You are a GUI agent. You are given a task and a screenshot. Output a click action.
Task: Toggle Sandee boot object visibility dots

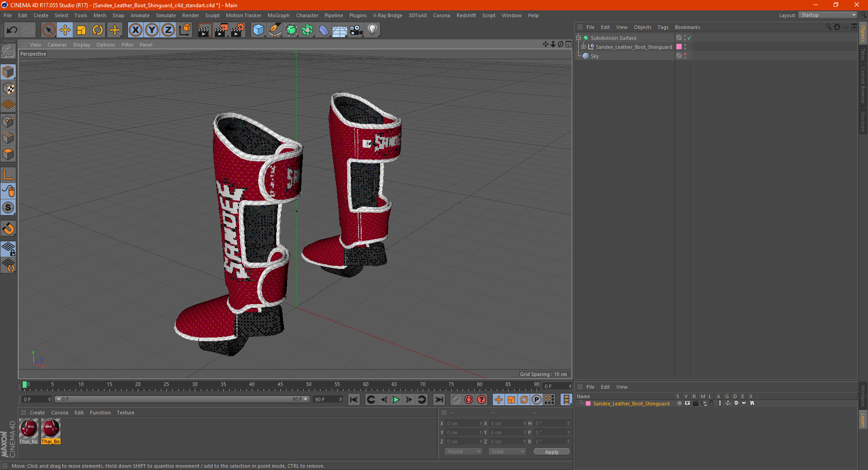pyautogui.click(x=685, y=47)
